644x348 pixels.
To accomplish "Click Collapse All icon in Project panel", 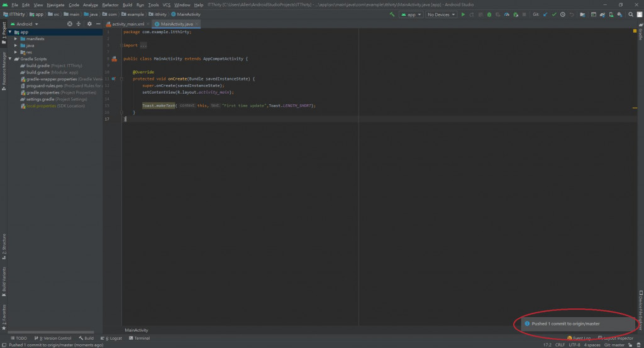I will 79,24.
